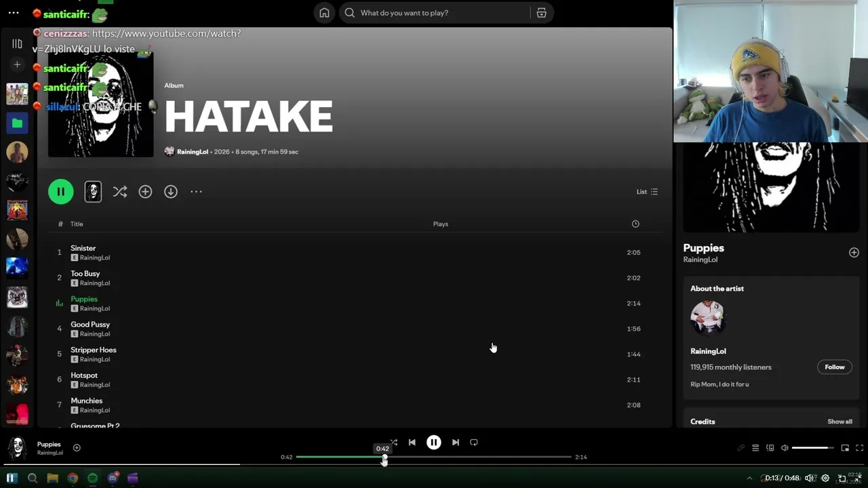868x488 pixels.
Task: Select the Stripper Hoes track row
Action: (355, 354)
